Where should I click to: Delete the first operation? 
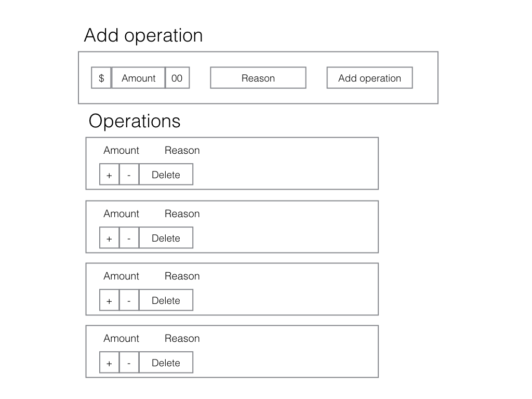pos(166,175)
